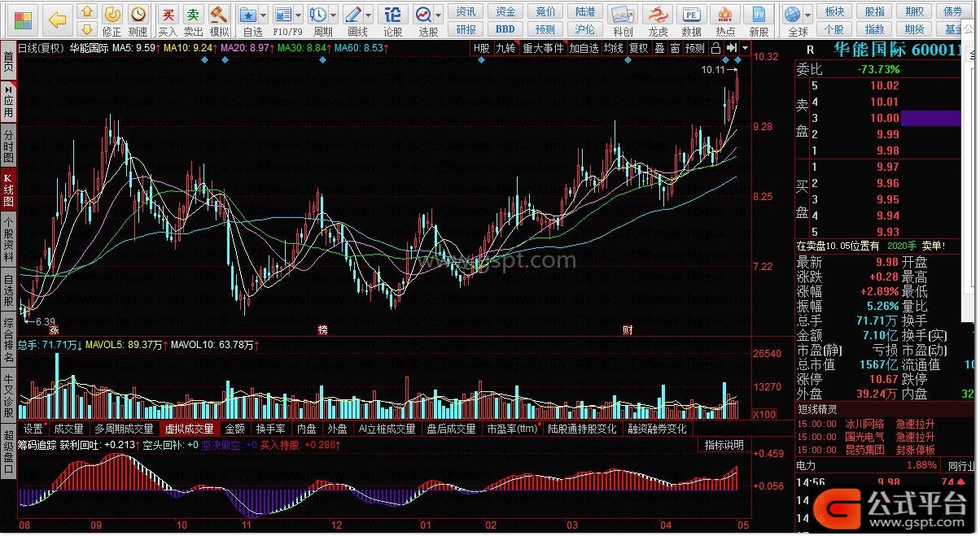Switch to the 换手率 tab
The width and height of the screenshot is (980, 536).
(270, 429)
